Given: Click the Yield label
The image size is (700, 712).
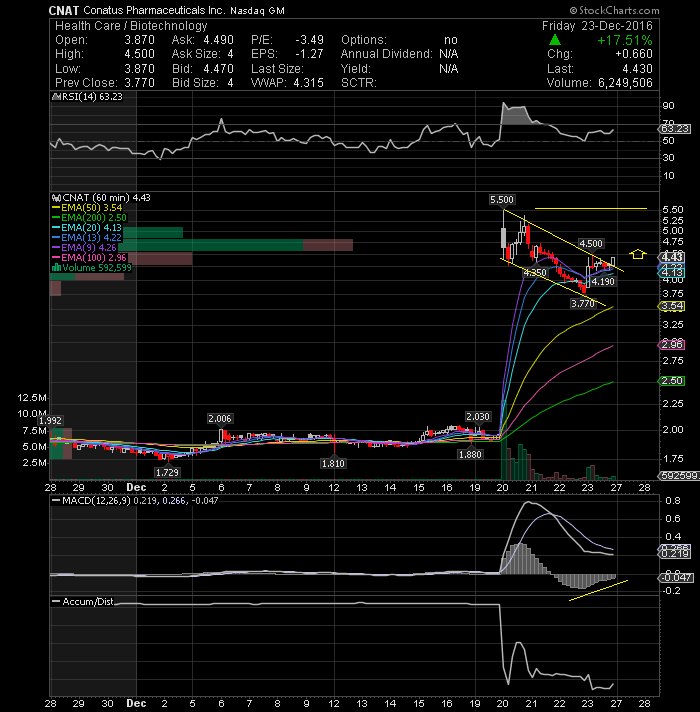Looking at the screenshot, I should [x=356, y=69].
